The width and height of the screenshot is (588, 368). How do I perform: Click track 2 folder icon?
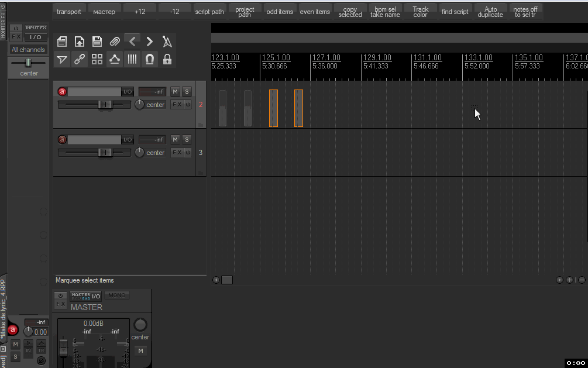click(x=201, y=125)
